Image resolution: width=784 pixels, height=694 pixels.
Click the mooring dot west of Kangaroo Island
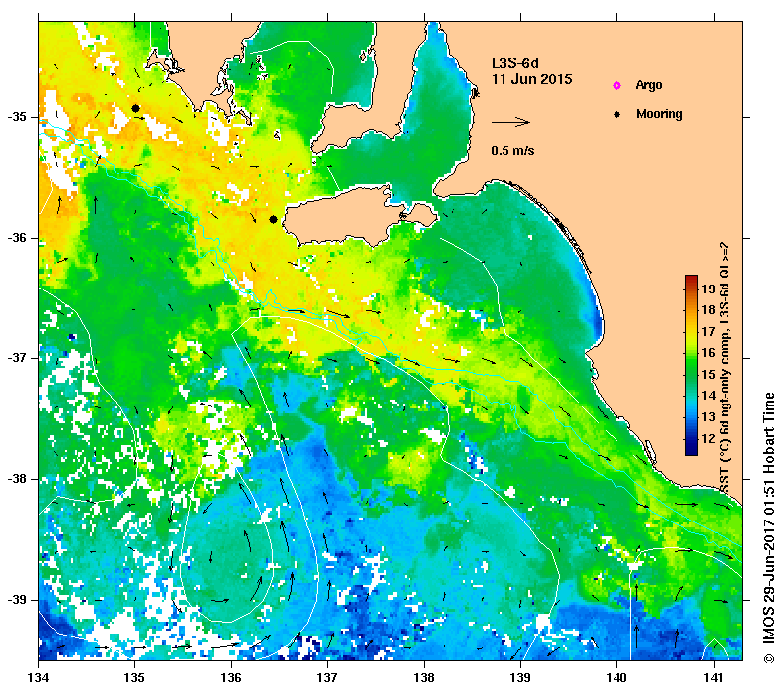tap(273, 219)
